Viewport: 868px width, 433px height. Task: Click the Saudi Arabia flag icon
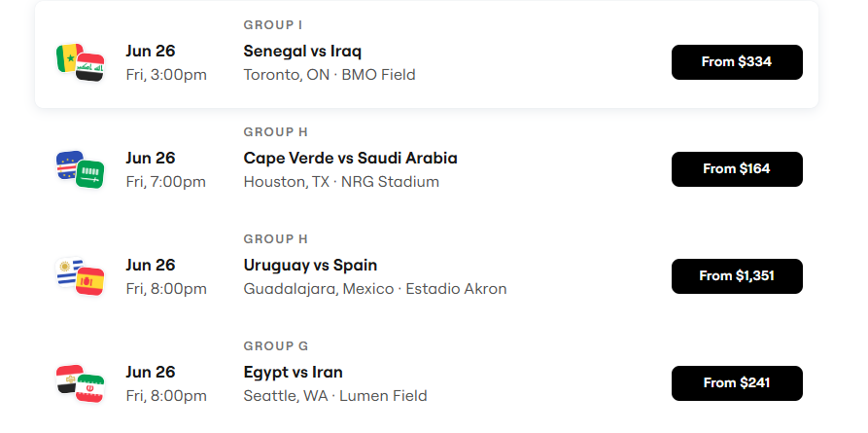[x=90, y=174]
